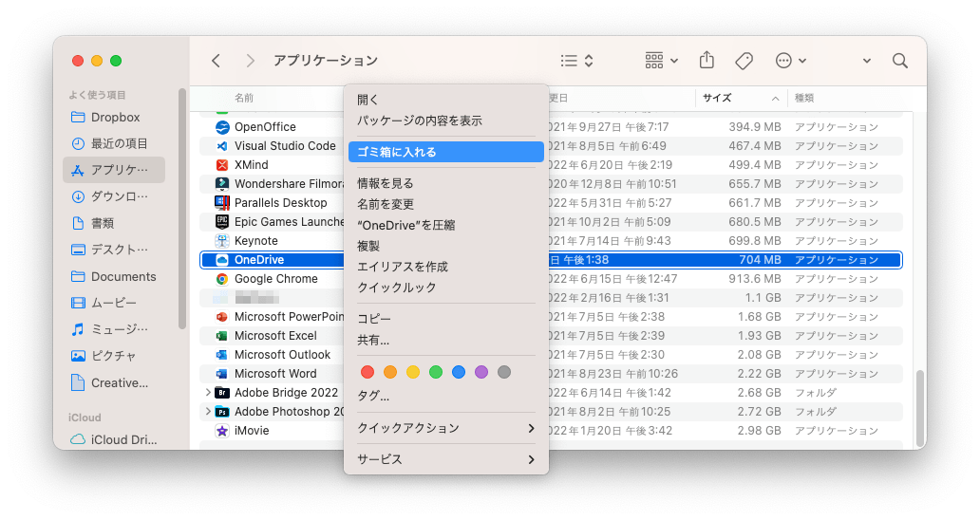The height and width of the screenshot is (520, 980).
Task: Click the iMovie star icon
Action: coord(221,431)
